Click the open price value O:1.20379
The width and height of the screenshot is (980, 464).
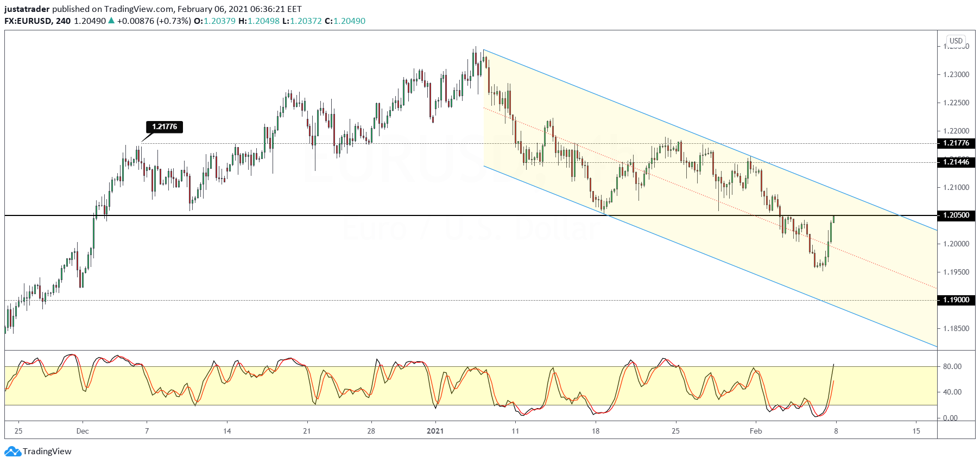pos(214,21)
